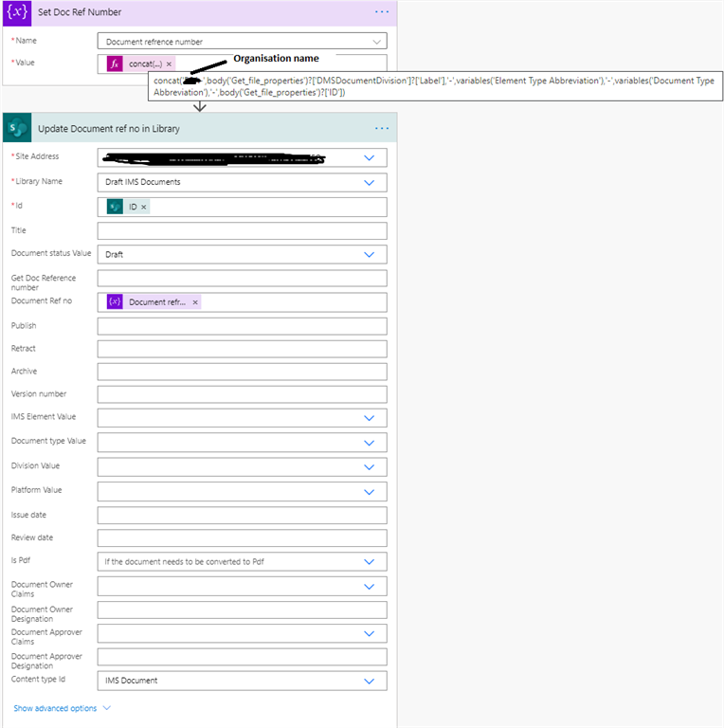
Task: Open the Is Pdf dropdown
Action: click(369, 562)
